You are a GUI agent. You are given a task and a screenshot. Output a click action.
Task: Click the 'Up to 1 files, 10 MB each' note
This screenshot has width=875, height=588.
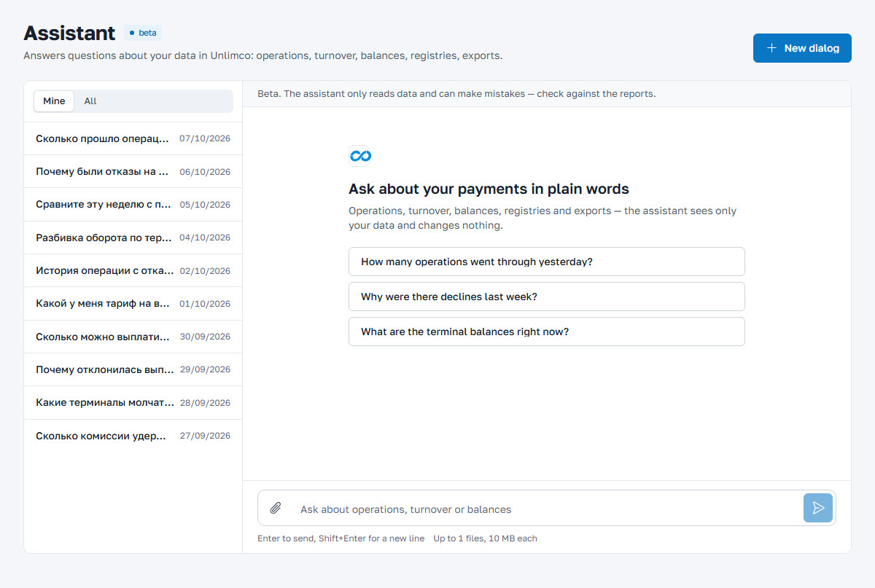(485, 538)
